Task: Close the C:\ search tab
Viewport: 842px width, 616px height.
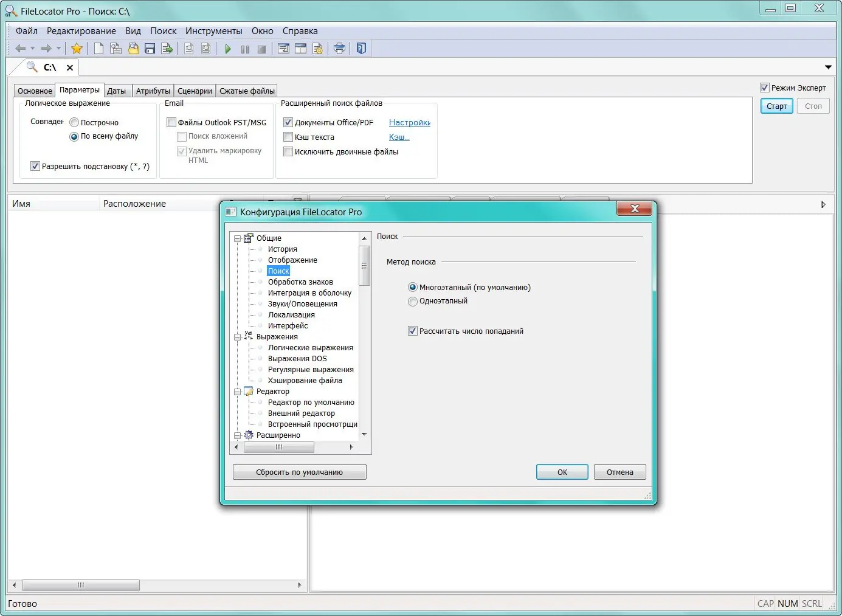Action: [70, 67]
